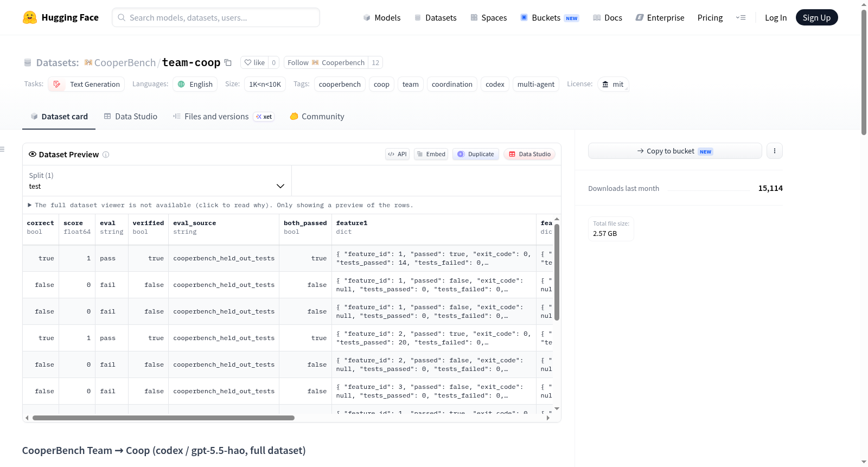Click the coop tag
The image size is (868, 467).
point(381,84)
